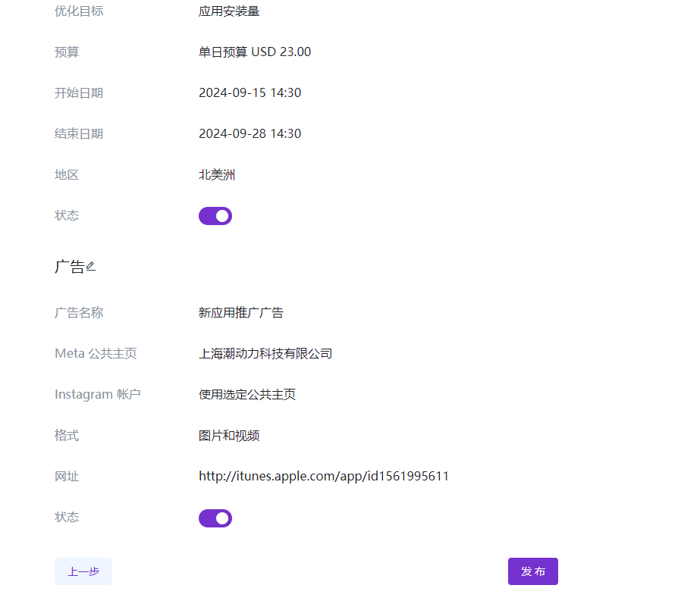Click the 网址 label
This screenshot has width=700, height=607.
click(67, 477)
